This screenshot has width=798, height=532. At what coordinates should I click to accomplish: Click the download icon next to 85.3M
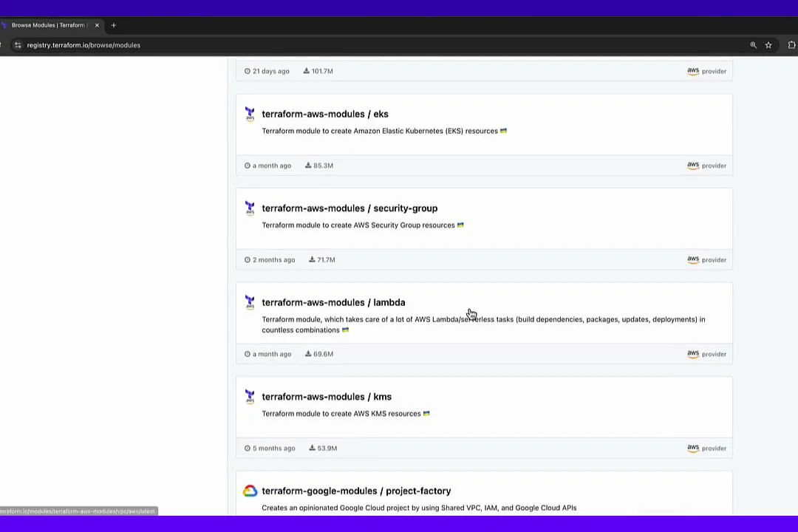[x=308, y=166]
